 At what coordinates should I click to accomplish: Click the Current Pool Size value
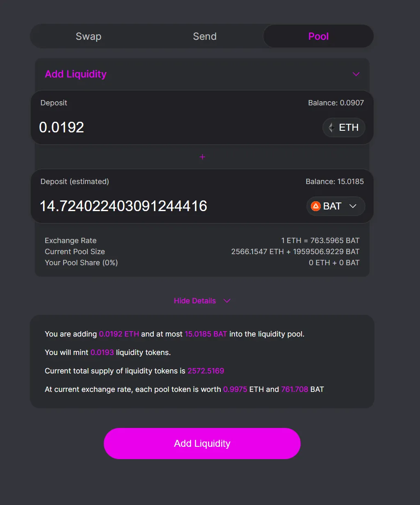(295, 252)
